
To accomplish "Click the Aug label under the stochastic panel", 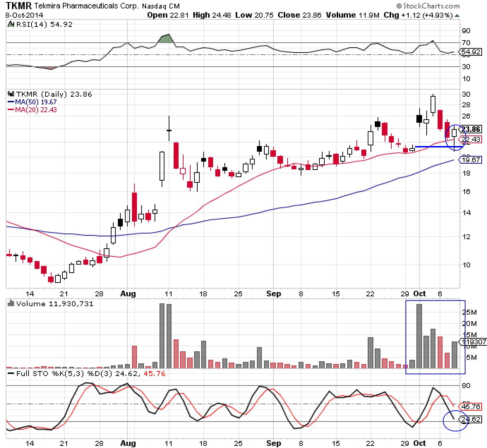I will pos(128,443).
